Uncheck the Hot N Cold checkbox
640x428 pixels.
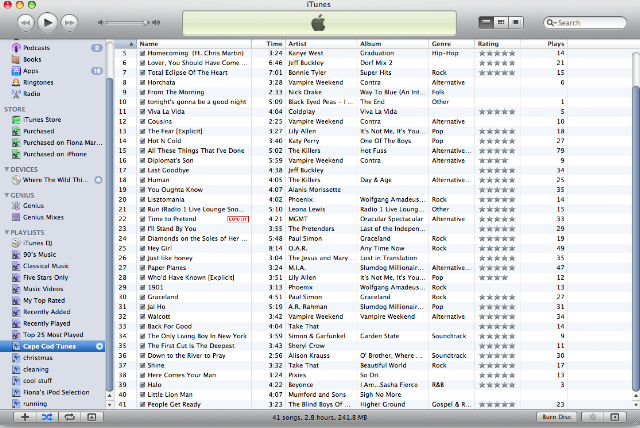click(x=142, y=141)
